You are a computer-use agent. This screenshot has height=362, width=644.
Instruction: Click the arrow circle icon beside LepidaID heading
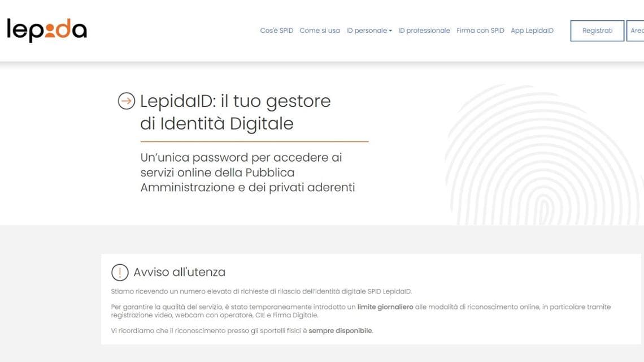(x=127, y=101)
